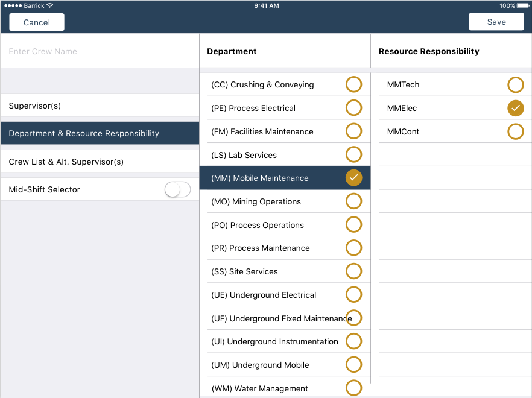Click the Enter Crew Name field
This screenshot has height=398, width=532.
100,51
